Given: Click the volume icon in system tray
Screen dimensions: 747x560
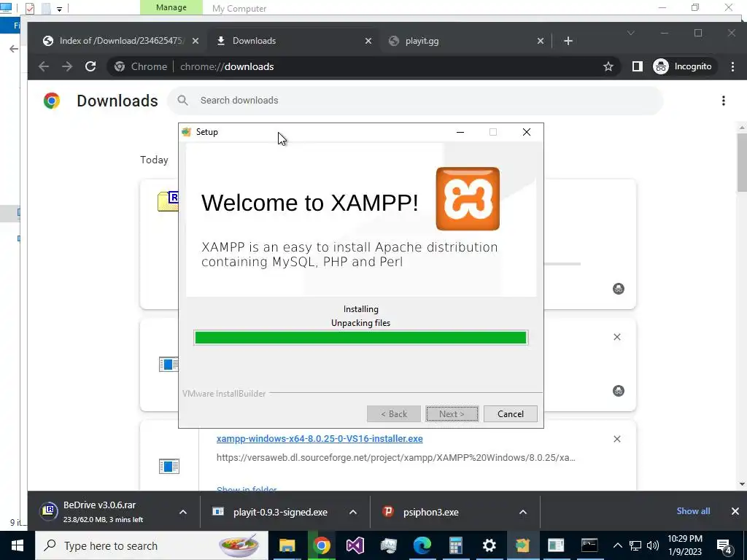Looking at the screenshot, I should 653,545.
